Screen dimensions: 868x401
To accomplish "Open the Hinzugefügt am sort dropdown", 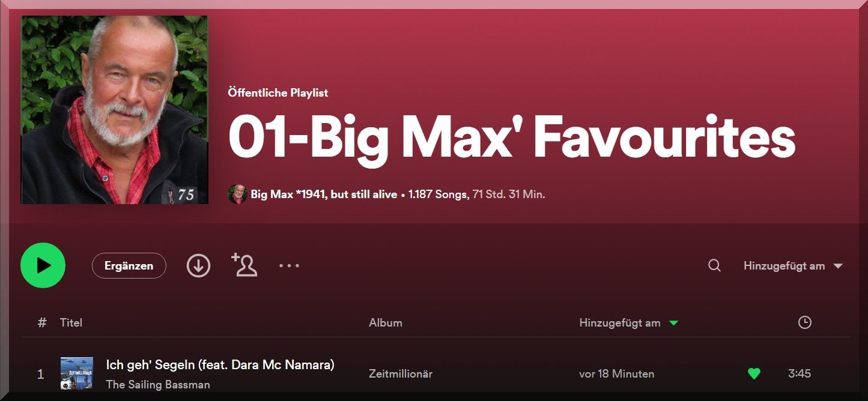I will 793,266.
